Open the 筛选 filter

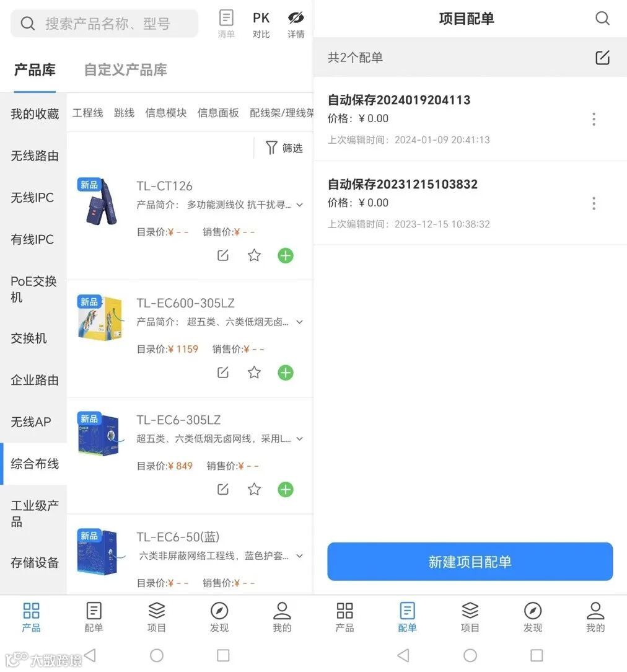pyautogui.click(x=284, y=148)
